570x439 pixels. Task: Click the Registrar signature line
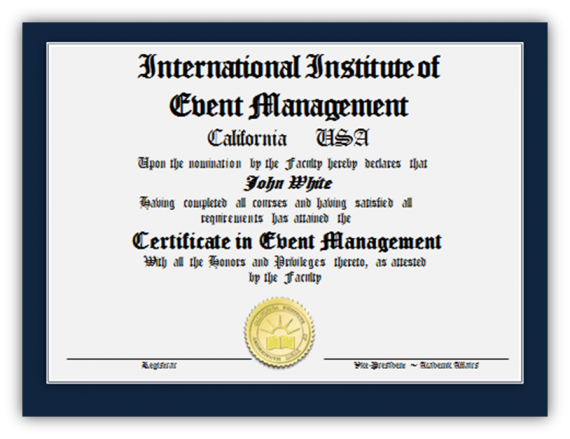point(159,359)
